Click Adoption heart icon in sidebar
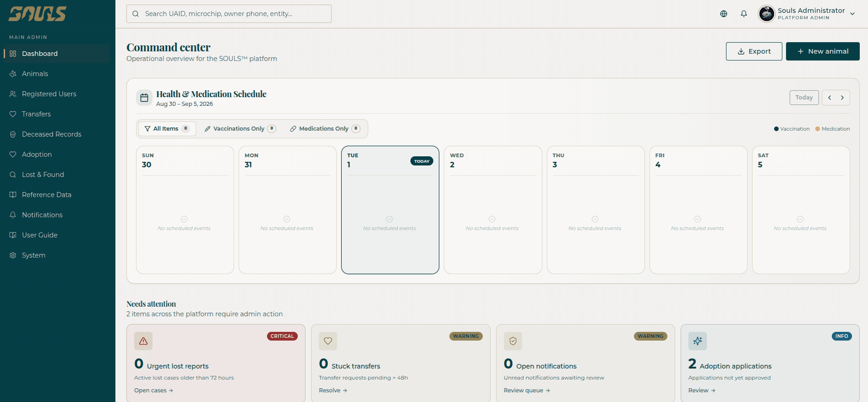This screenshot has height=402, width=868. pyautogui.click(x=13, y=154)
